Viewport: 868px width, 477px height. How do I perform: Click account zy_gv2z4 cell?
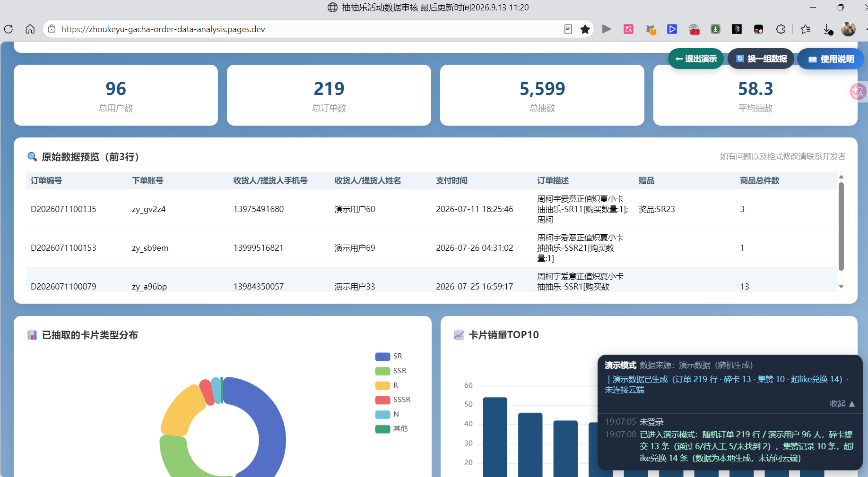click(149, 209)
